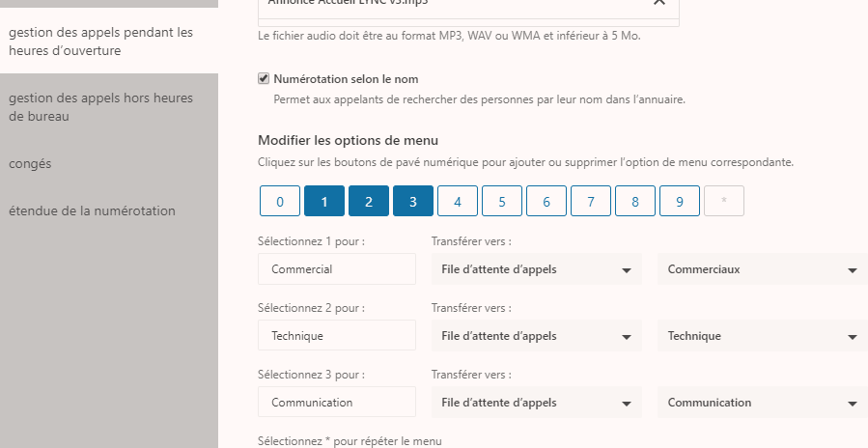
Task: Click the Sélectionnez 1 pour label
Action: pos(311,241)
